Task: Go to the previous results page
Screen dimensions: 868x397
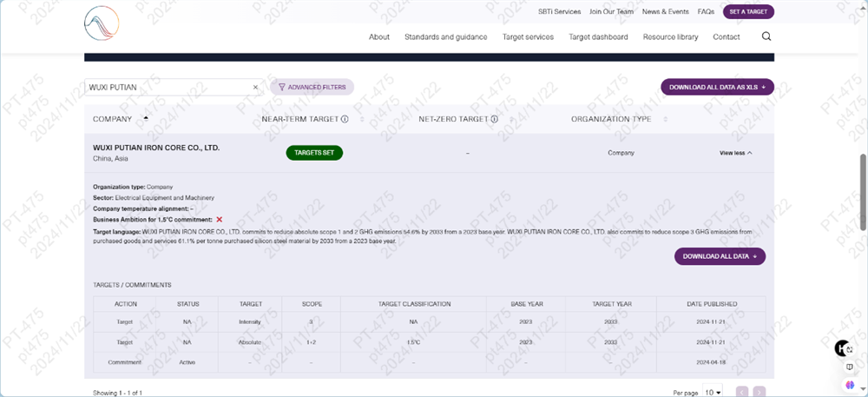Action: (742, 392)
